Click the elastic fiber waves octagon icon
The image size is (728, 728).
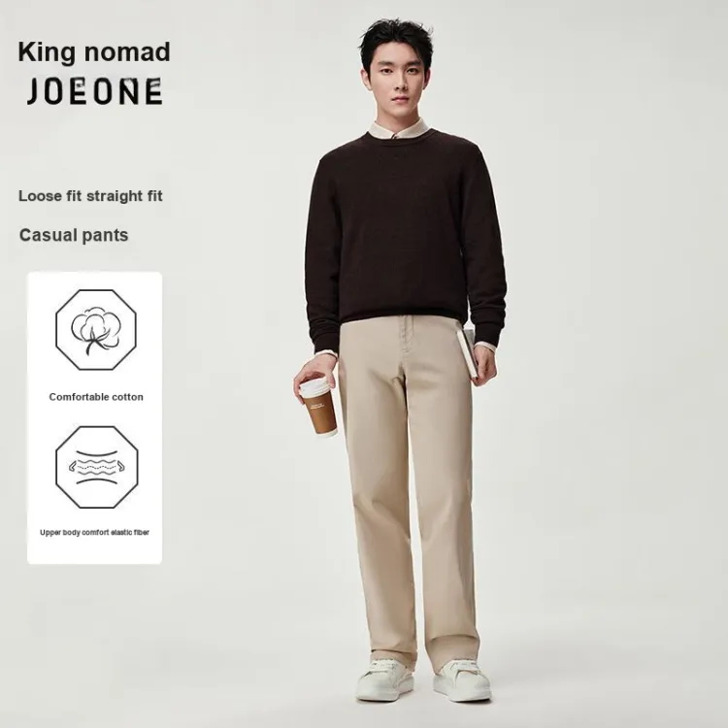96,467
